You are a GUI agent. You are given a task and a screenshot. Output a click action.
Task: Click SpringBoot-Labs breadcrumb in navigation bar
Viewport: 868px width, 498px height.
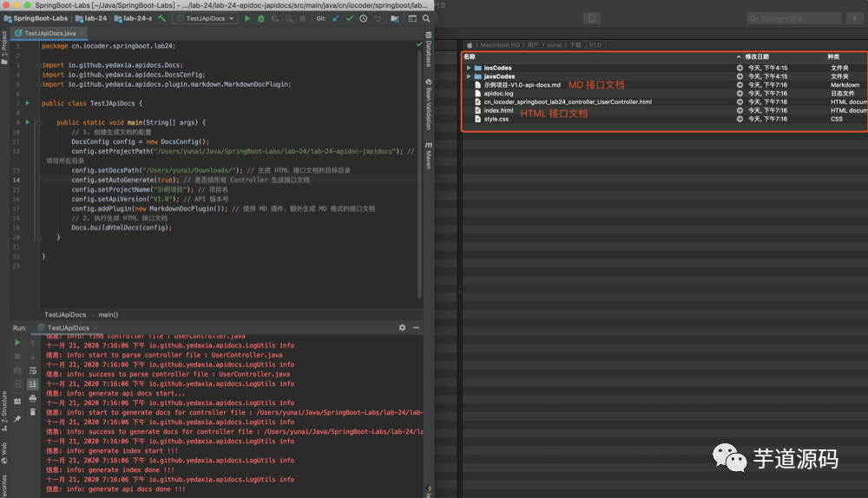tap(36, 18)
